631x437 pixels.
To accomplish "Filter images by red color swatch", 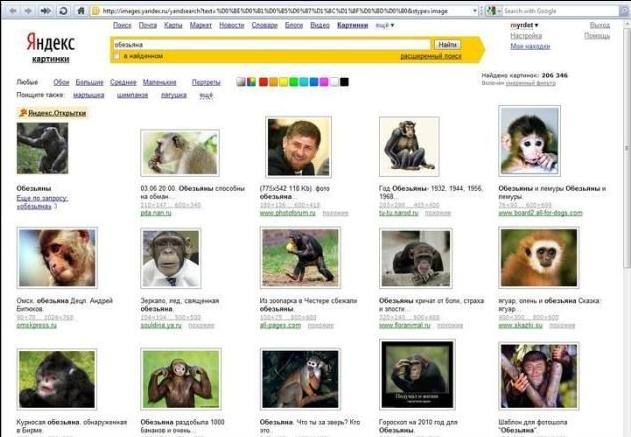I will [x=263, y=82].
